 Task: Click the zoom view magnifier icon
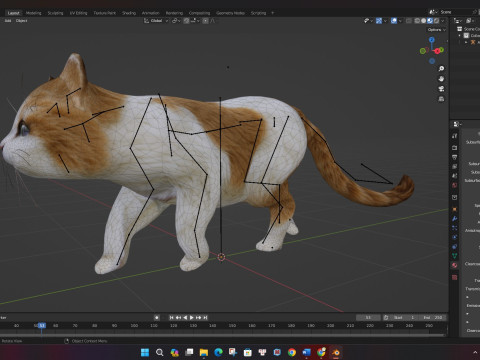point(441,69)
